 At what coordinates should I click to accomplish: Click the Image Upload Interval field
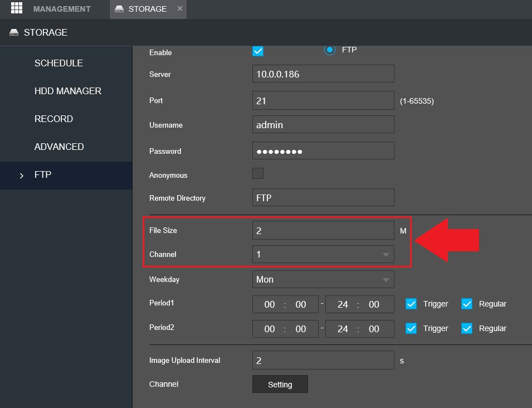tap(323, 360)
